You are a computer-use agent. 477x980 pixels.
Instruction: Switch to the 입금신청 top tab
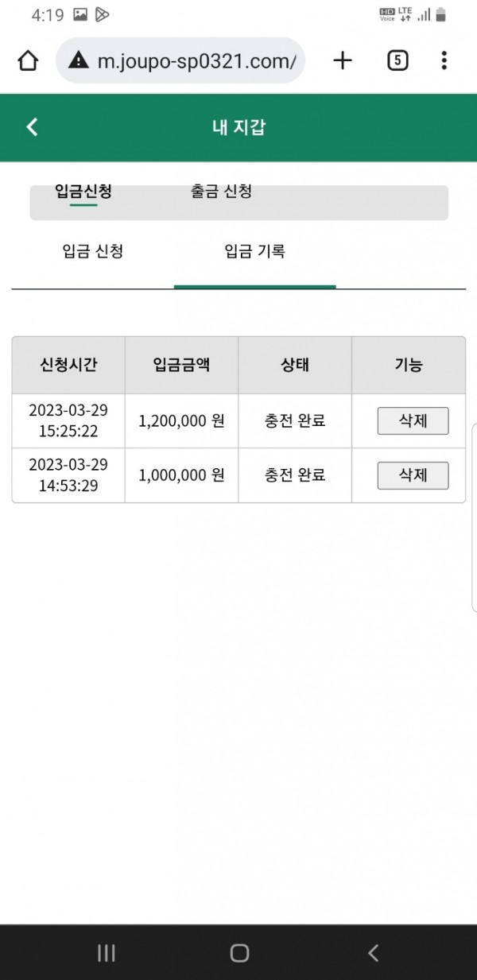(83, 192)
